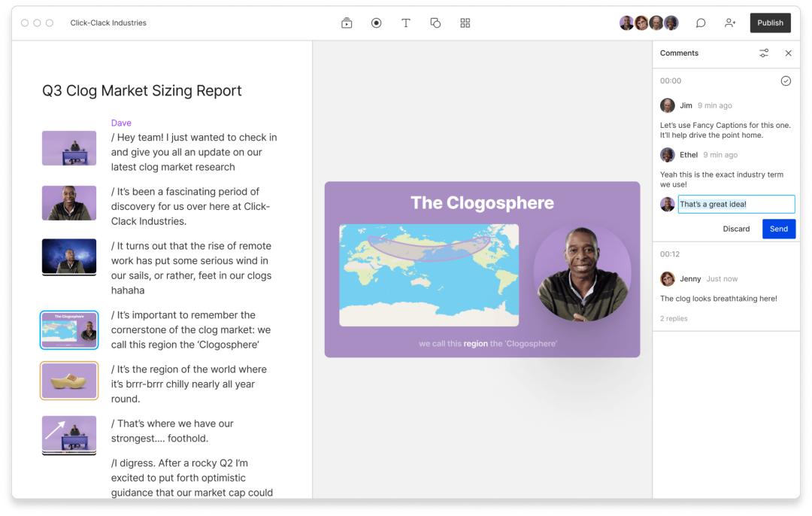This screenshot has height=516, width=812.
Task: Click the reply text input field
Action: (735, 205)
